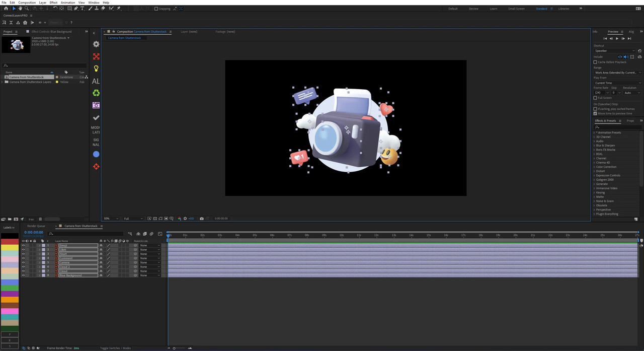This screenshot has height=351, width=644.
Task: Click the timeline layer search field
Action: [x=86, y=234]
